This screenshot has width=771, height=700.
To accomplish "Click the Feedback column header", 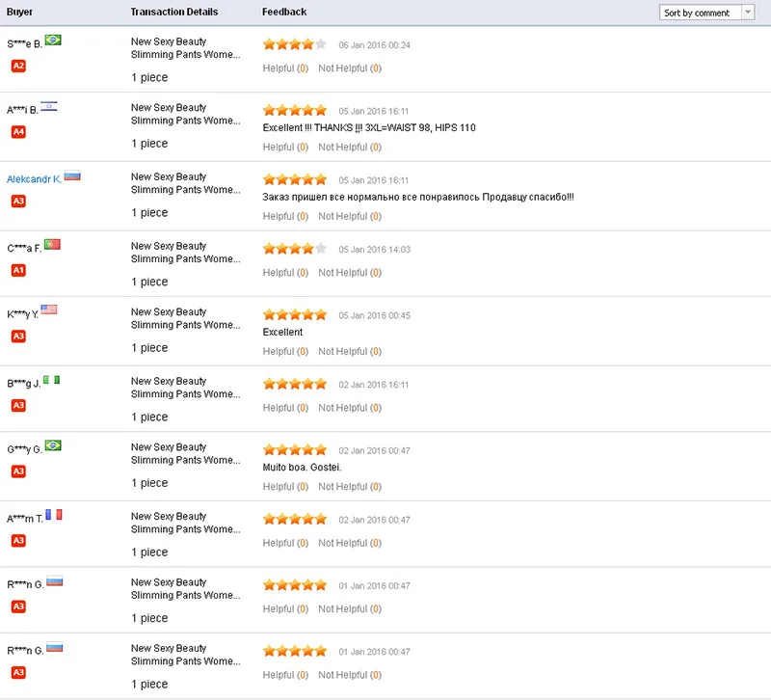I will coord(284,12).
